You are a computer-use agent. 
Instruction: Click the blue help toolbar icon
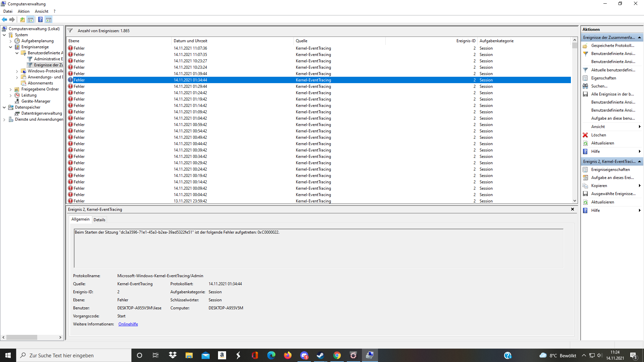click(40, 19)
